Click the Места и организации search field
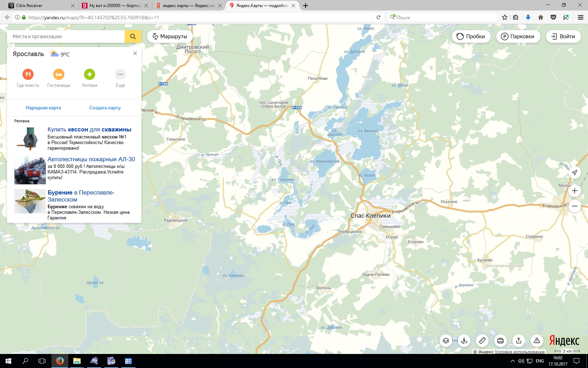588x368 pixels. pos(66,36)
